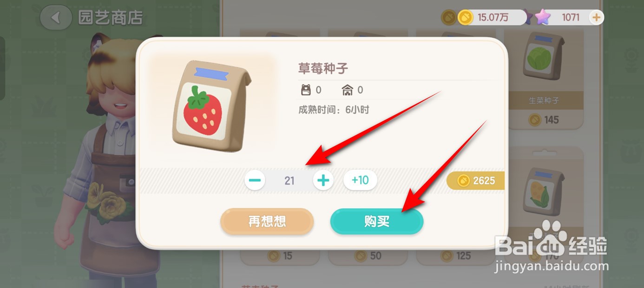This screenshot has height=288, width=644.
Task: Tap the back arrow beside 园艺商店
Action: [x=56, y=18]
